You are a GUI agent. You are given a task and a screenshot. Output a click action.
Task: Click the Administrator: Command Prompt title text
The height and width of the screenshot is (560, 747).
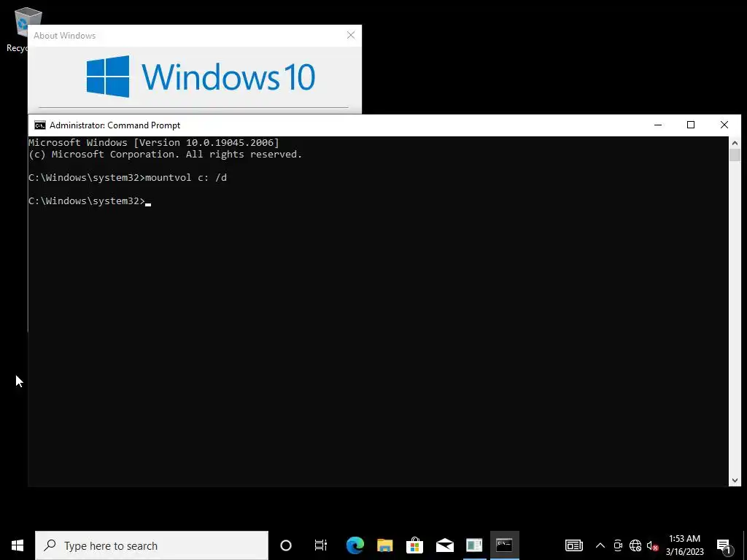[115, 125]
